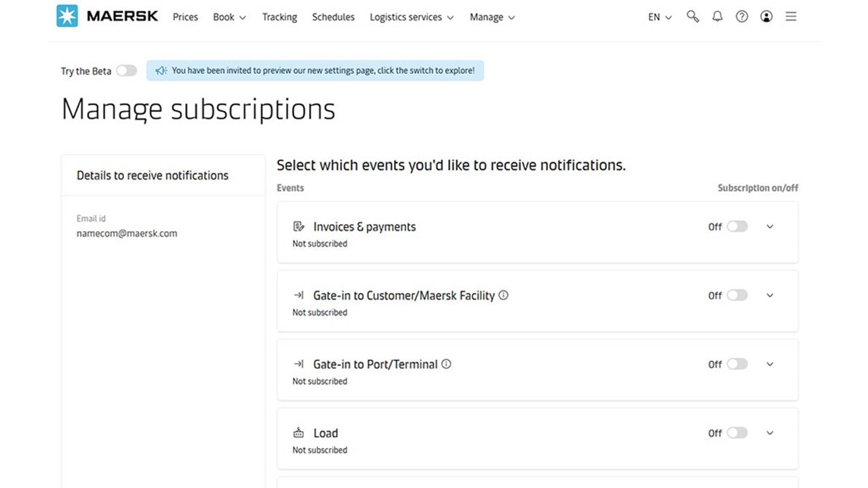This screenshot has width=868, height=488.
Task: Open the search icon in header
Action: pyautogui.click(x=692, y=17)
